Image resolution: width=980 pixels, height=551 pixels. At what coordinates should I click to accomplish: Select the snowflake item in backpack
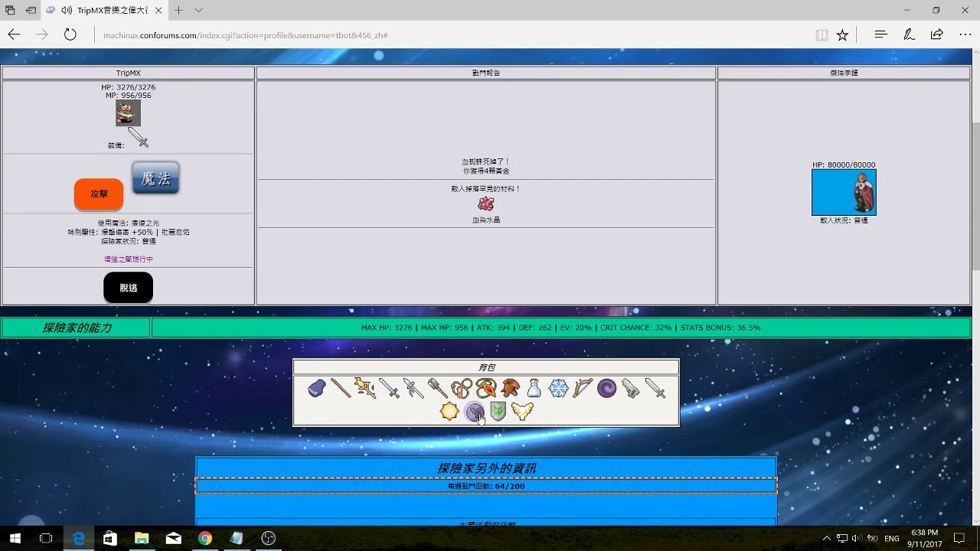[558, 389]
